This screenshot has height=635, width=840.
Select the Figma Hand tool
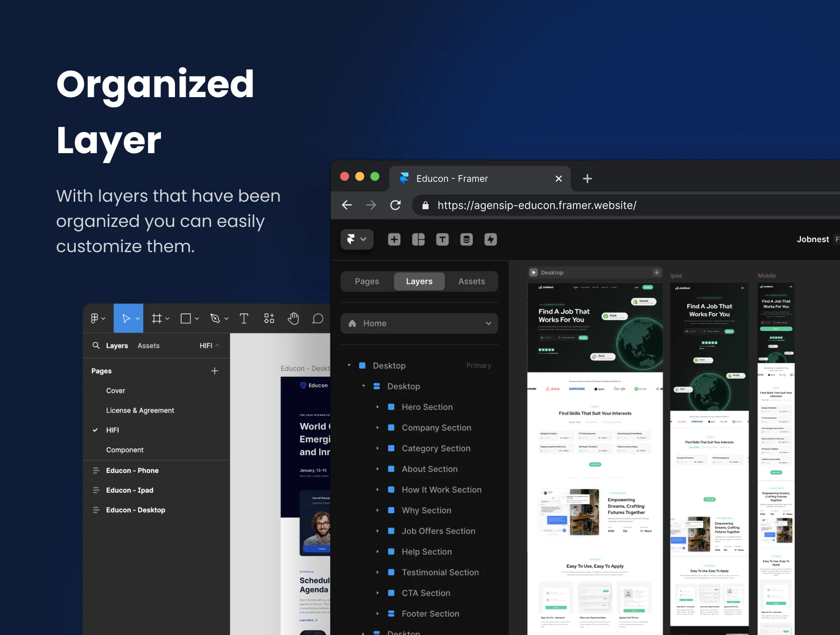pyautogui.click(x=294, y=318)
